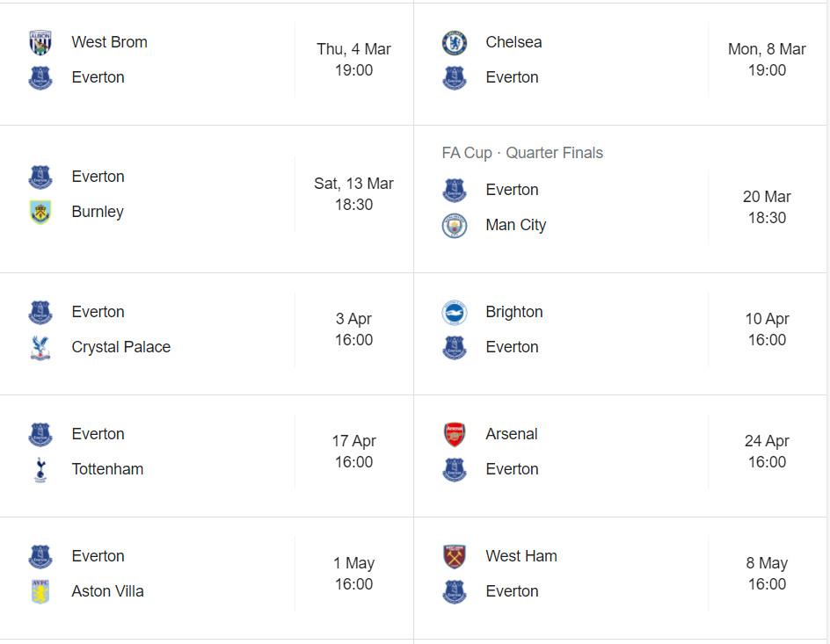Click the West Ham club crest

coord(455,556)
